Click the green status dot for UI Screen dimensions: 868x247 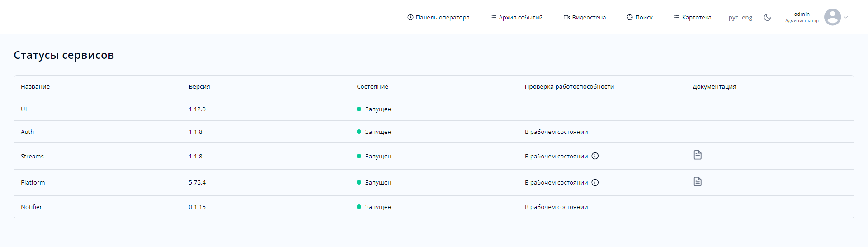coord(359,109)
